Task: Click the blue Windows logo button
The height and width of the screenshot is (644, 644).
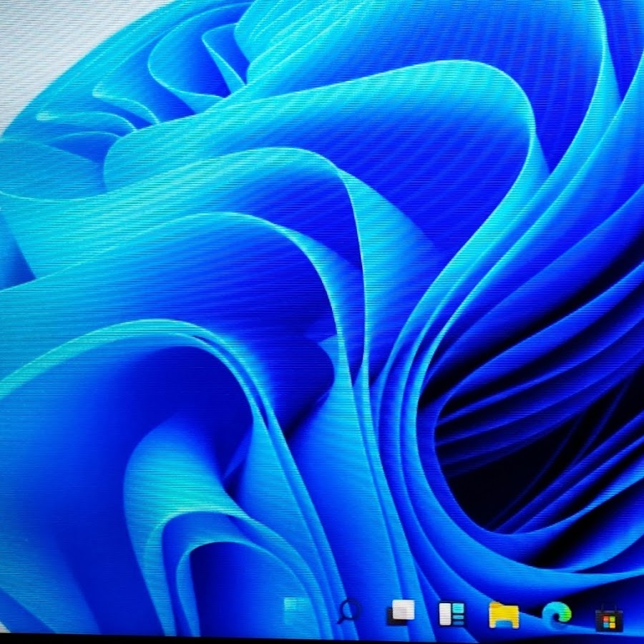Action: (297, 613)
